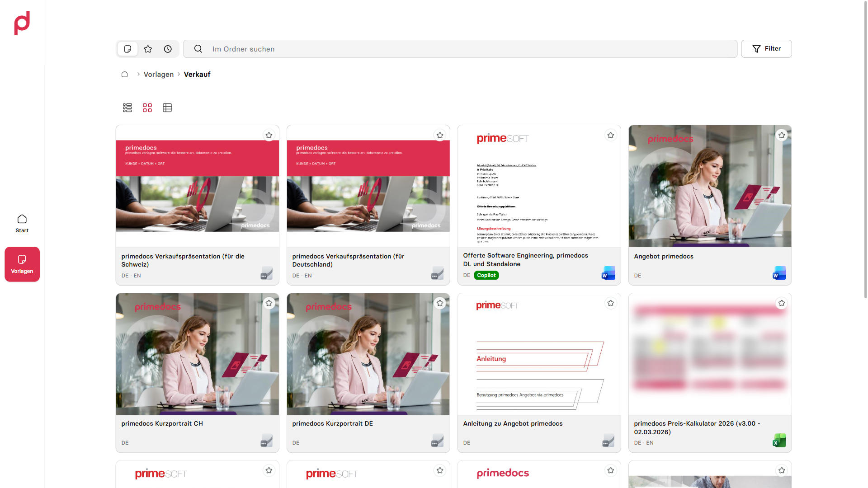Switch to the table view layout
Viewport: 868px width, 488px height.
click(167, 108)
